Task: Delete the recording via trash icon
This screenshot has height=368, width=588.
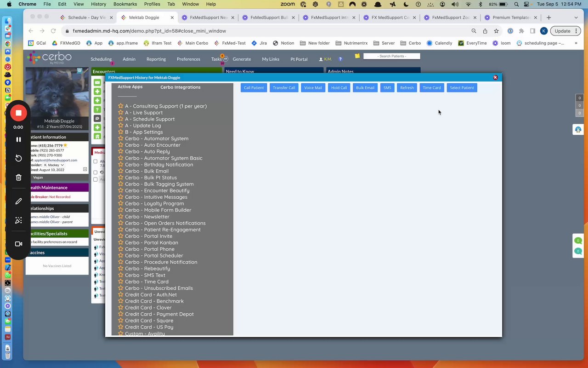Action: click(x=18, y=178)
